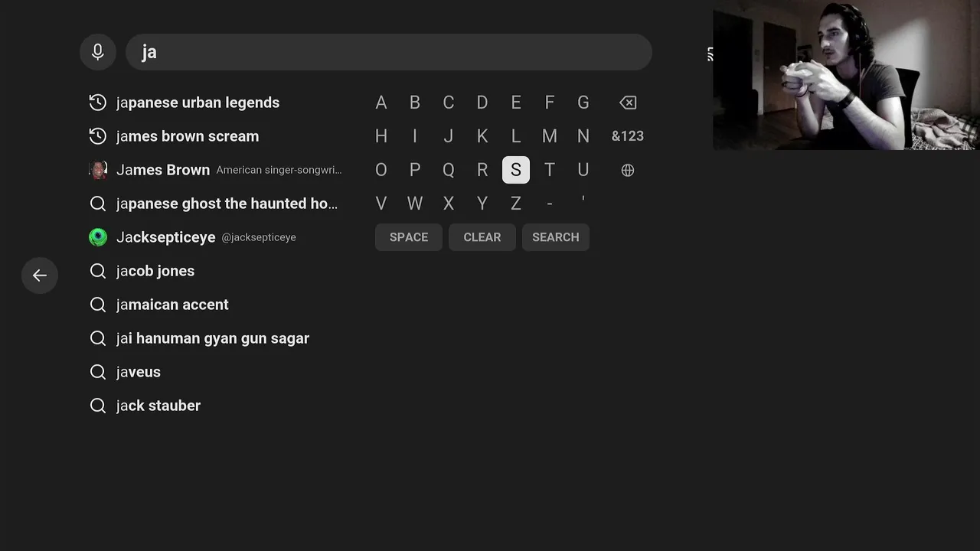Activate the microphone voice search icon
This screenshot has width=980, height=551.
(x=98, y=52)
